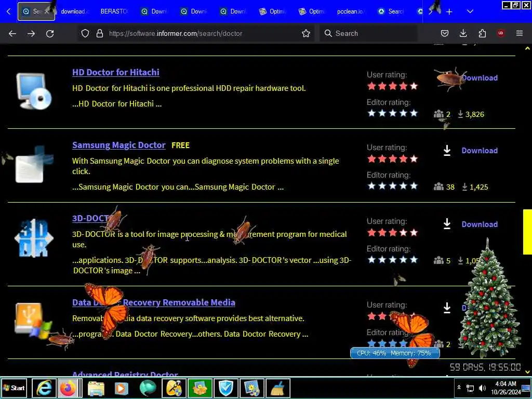Open the tracking protection shield panel
The width and height of the screenshot is (532, 399).
point(85,33)
